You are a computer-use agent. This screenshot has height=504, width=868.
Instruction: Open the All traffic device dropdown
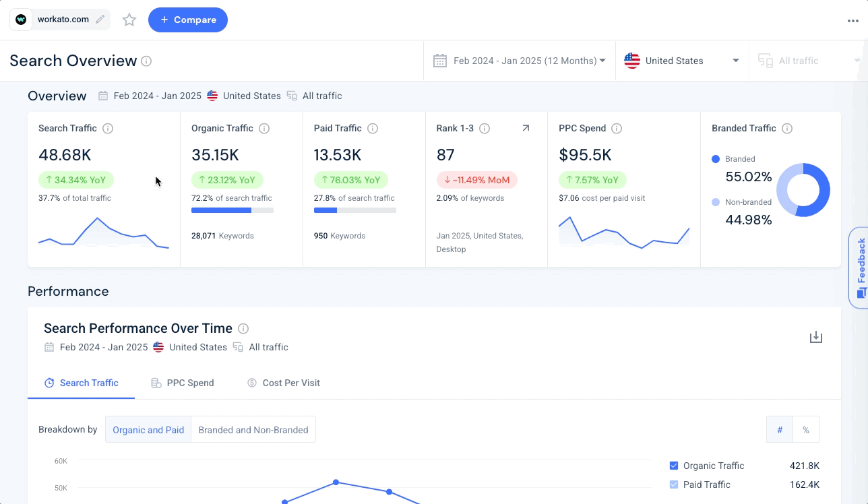point(808,61)
